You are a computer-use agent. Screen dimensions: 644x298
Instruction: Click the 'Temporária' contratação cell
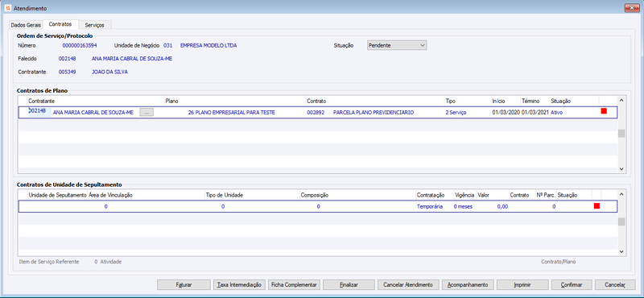pos(430,207)
